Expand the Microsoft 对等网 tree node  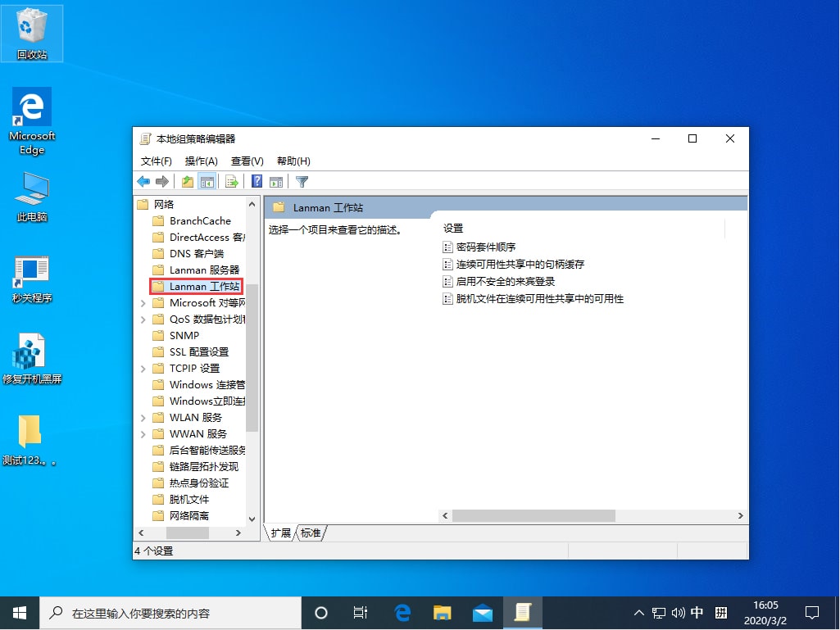[144, 302]
